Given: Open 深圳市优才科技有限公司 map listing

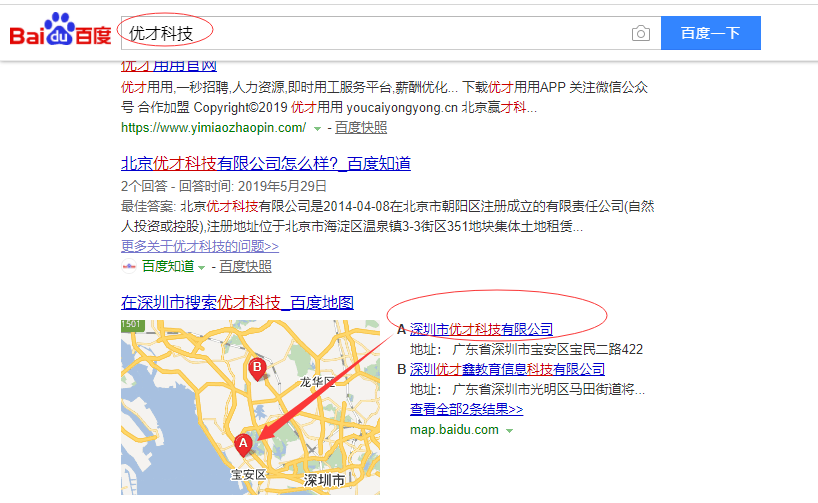Looking at the screenshot, I should coord(481,329).
